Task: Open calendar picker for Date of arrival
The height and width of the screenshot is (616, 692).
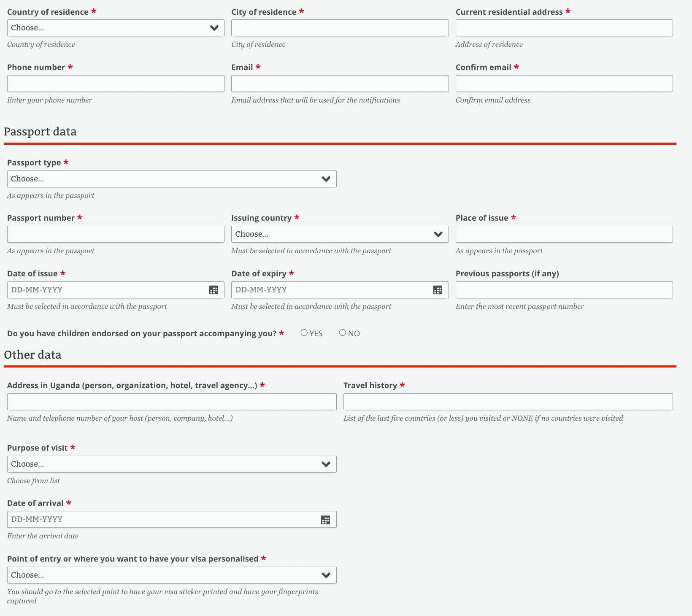Action: point(326,519)
